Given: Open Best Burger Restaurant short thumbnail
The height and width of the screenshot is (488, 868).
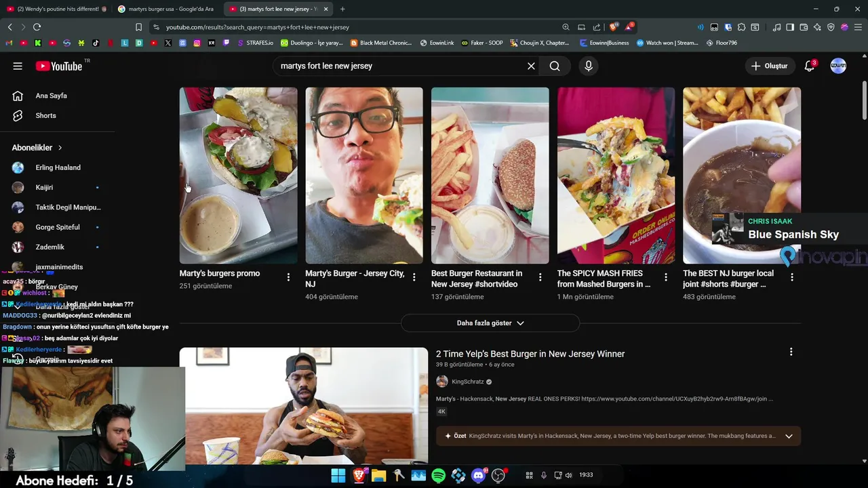Looking at the screenshot, I should pos(490,176).
